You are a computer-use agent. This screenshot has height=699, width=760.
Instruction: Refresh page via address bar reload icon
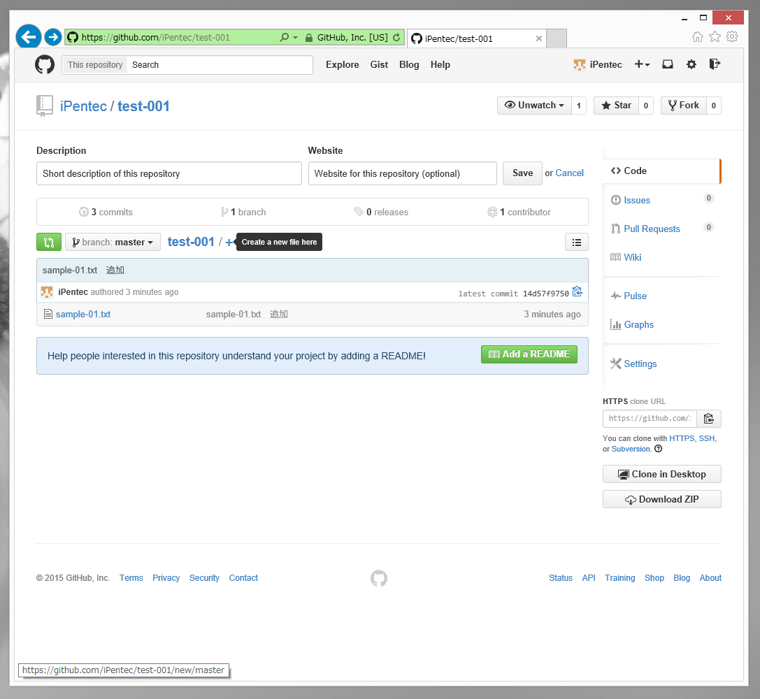(396, 37)
